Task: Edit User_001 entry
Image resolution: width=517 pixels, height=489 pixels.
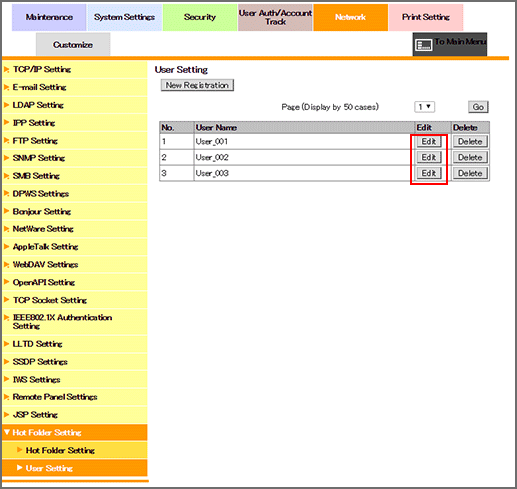Action: (429, 142)
